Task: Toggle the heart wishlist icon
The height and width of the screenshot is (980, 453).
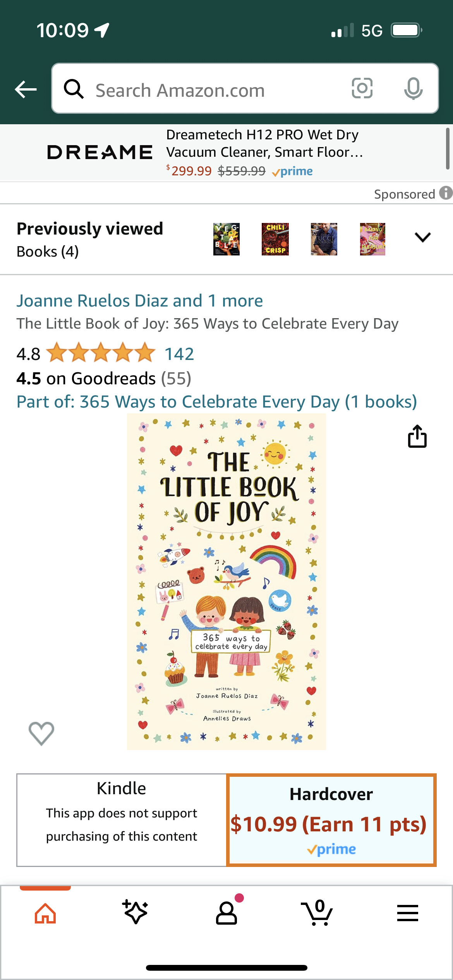Action: tap(41, 733)
